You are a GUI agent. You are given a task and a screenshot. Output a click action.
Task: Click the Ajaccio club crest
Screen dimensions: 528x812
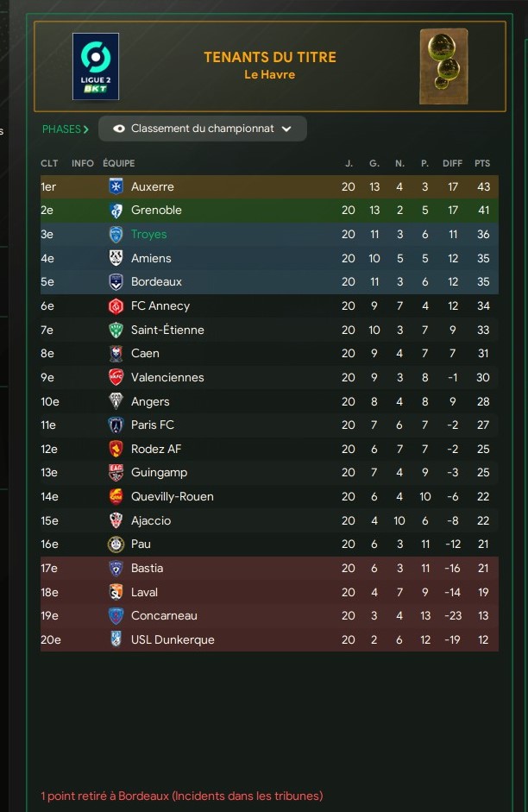coord(116,520)
